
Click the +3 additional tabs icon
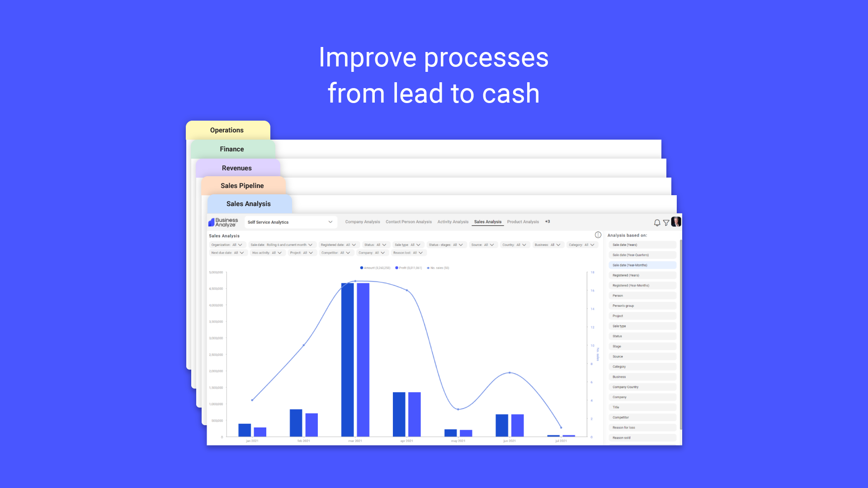pos(547,222)
